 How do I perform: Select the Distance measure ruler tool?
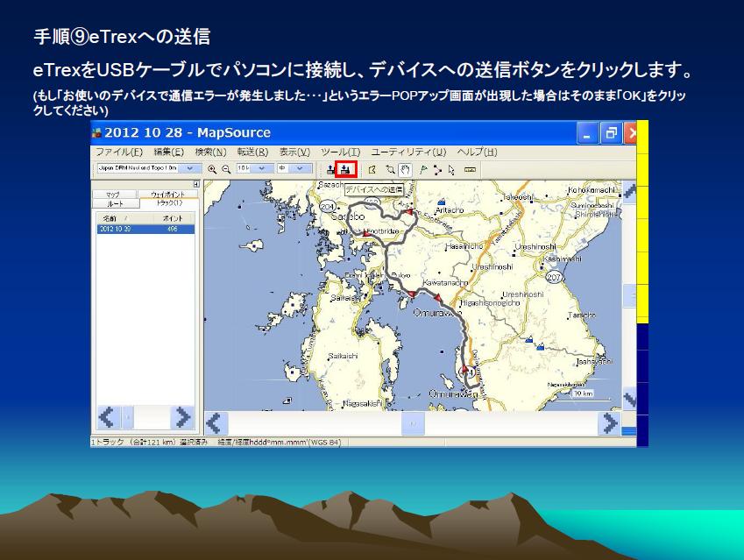click(470, 169)
